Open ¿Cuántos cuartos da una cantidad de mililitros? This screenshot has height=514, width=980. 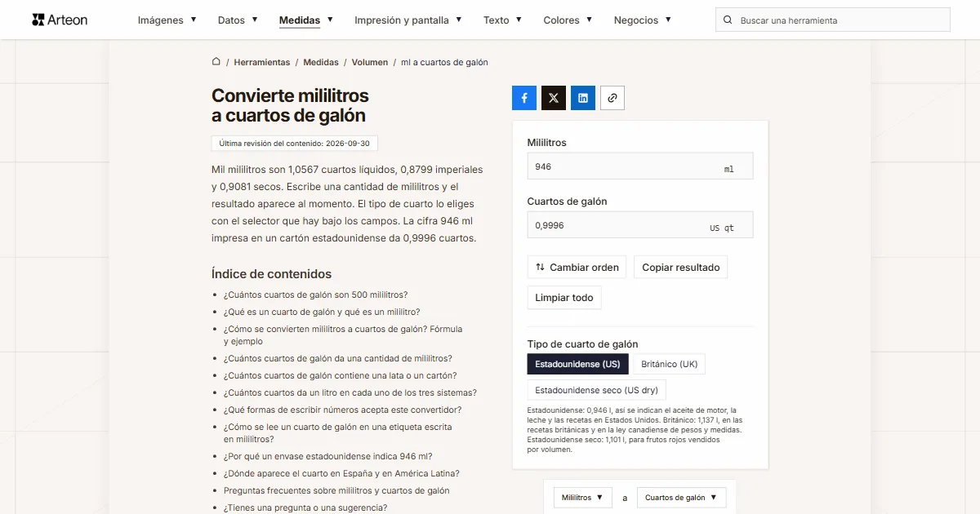pyautogui.click(x=338, y=358)
